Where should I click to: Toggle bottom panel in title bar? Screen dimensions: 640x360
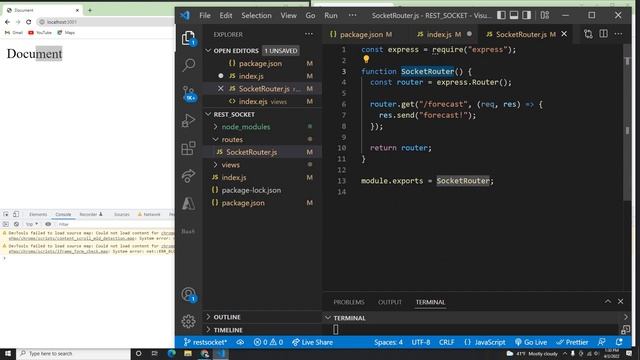514,16
